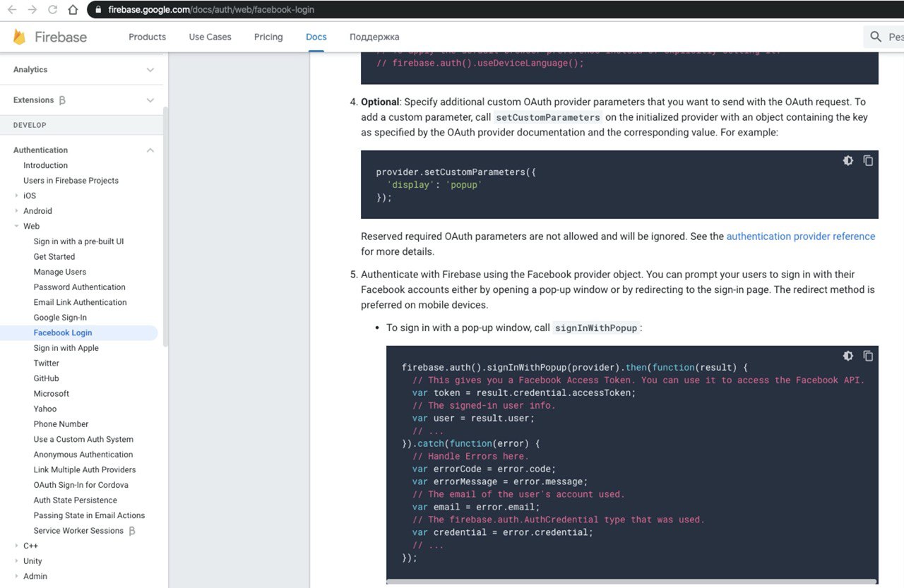Toggle dark theme on signInWithPopup code block

point(848,356)
